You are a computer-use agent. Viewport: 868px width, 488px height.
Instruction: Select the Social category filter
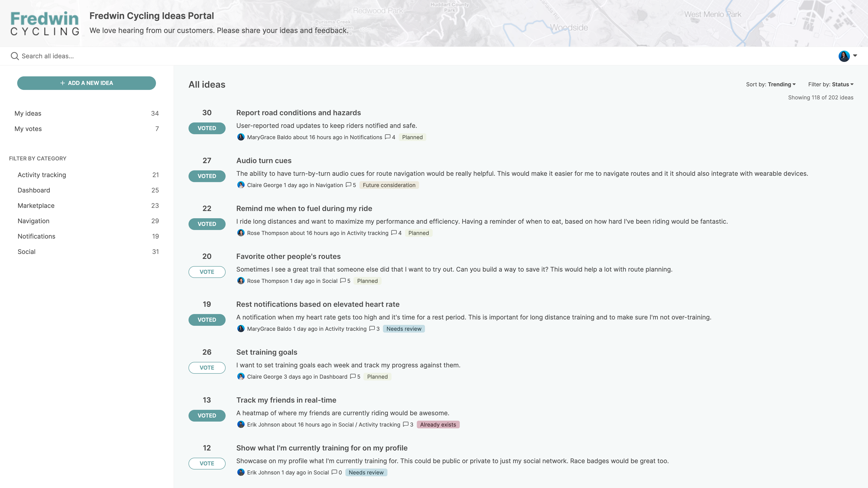[x=26, y=251]
